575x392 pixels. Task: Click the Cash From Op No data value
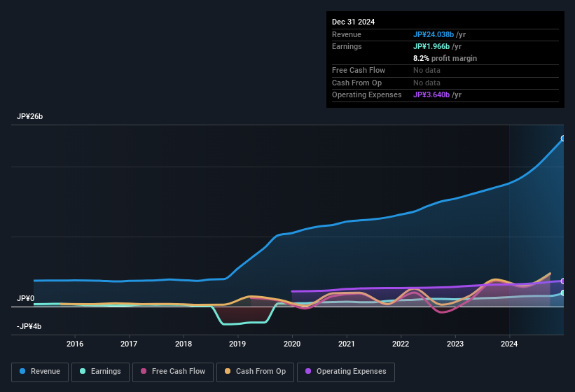[427, 83]
